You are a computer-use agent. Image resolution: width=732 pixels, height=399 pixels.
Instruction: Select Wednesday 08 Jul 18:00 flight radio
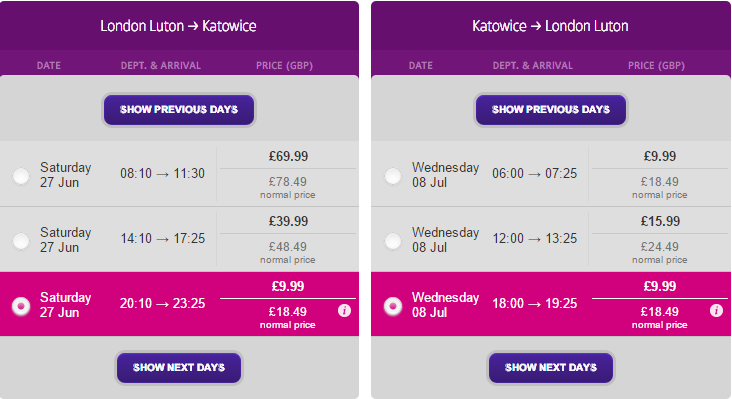[393, 306]
